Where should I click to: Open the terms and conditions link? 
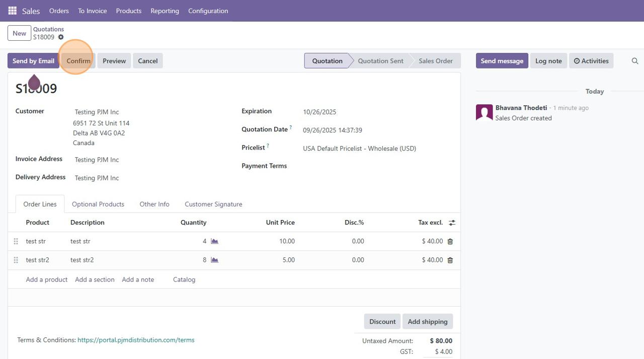136,340
